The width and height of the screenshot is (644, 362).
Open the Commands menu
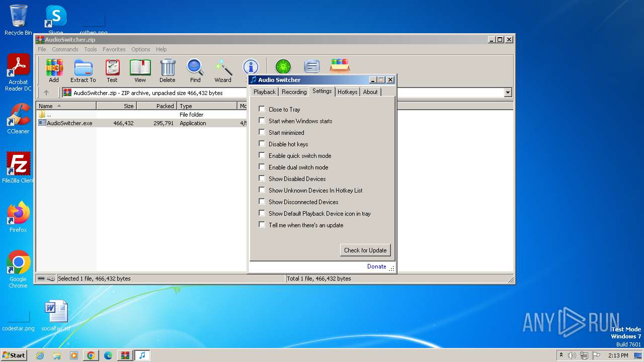(65, 49)
